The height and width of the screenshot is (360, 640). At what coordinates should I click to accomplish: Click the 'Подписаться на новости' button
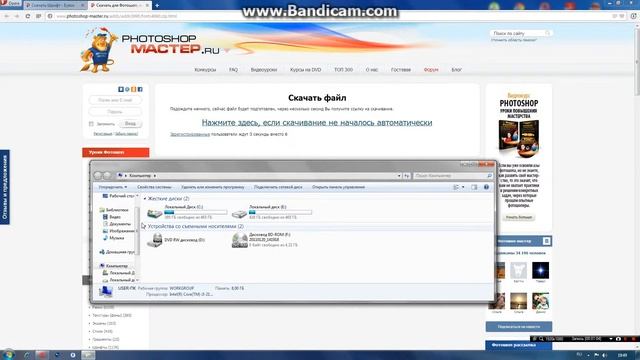pos(519,327)
